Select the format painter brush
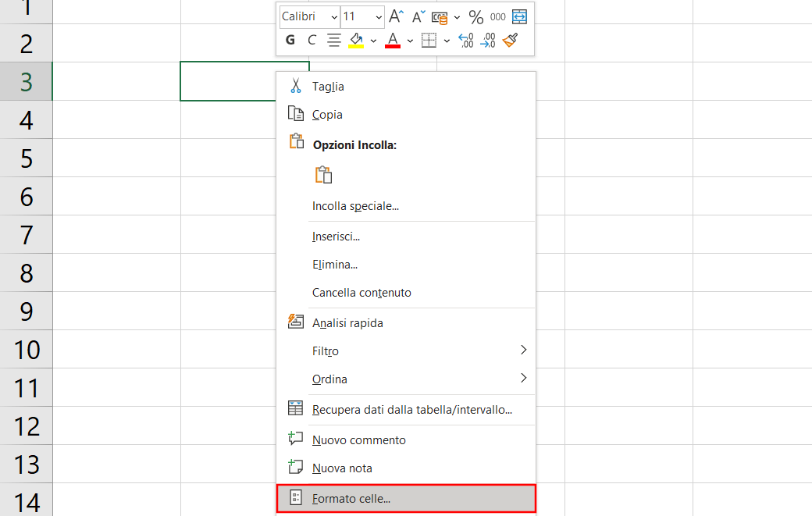The image size is (812, 516). [510, 40]
